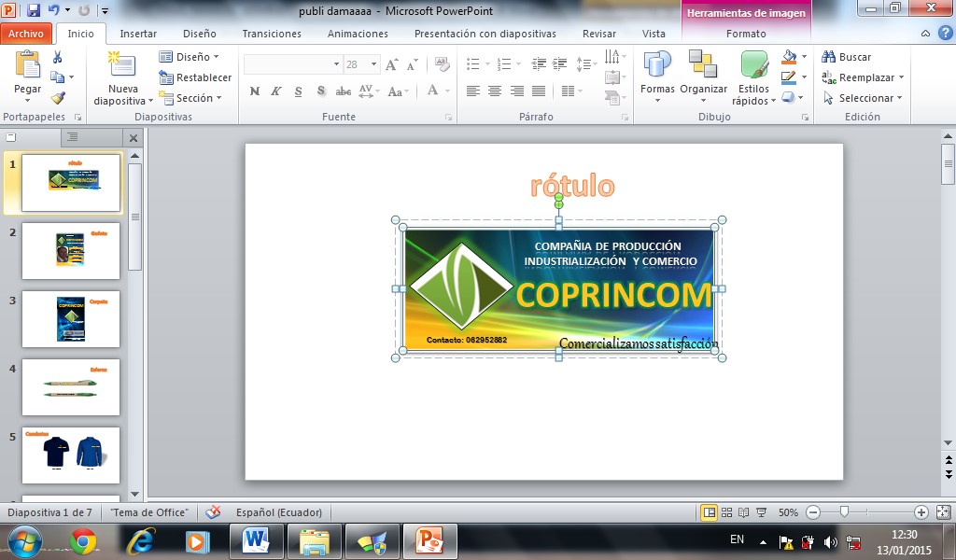Fit slide to current window icon
Viewport: 956px width, 560px height.
pyautogui.click(x=943, y=512)
